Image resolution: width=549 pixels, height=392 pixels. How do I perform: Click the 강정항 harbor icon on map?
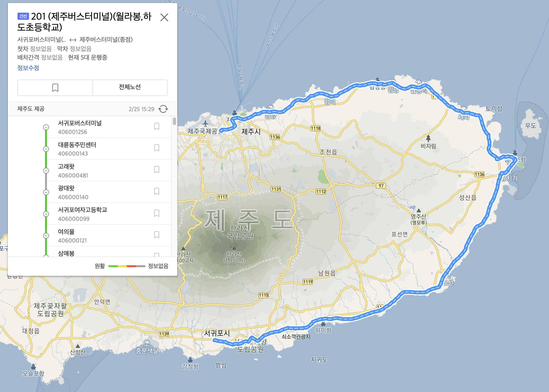pos(190,360)
